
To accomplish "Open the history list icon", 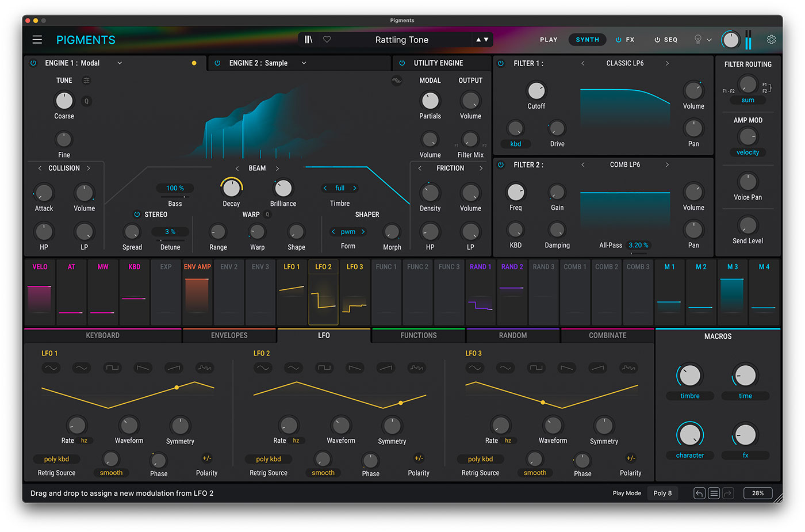I will coord(714,493).
